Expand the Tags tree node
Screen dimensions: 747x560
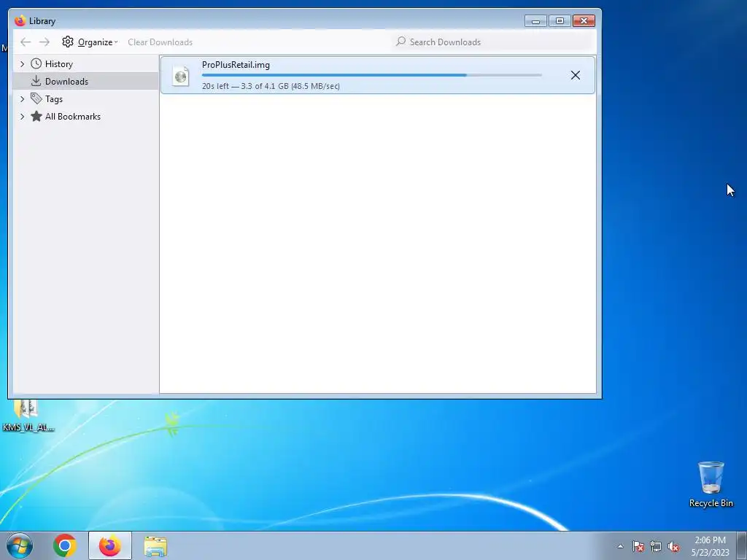[22, 99]
